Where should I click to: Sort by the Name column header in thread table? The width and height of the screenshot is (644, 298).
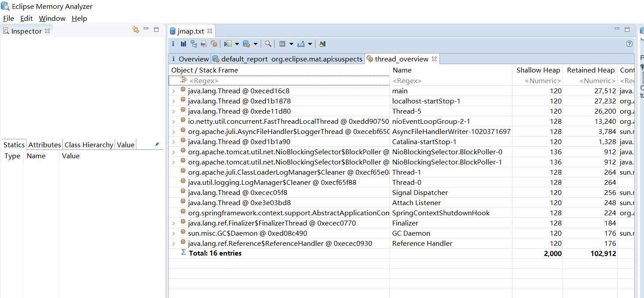(451, 70)
